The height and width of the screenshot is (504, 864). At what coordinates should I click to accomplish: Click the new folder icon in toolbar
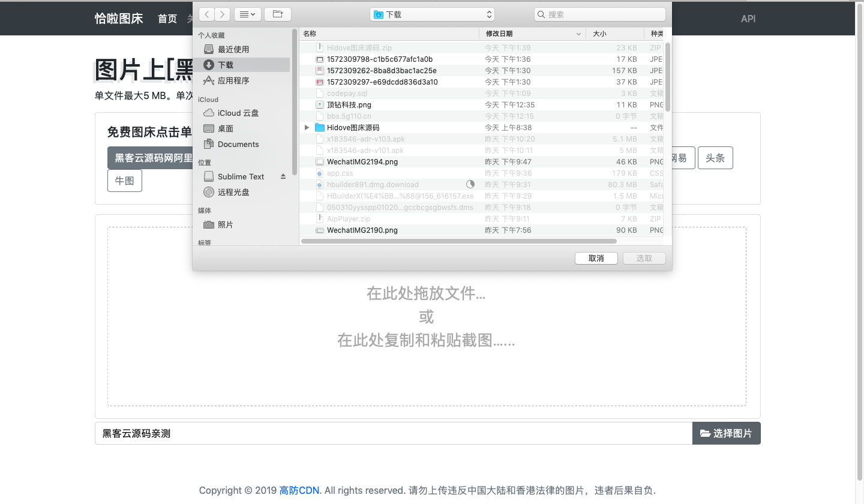pos(278,14)
